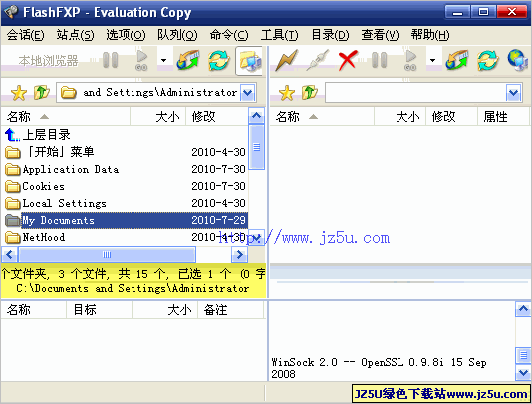Click the left pane pause button
The width and height of the screenshot is (532, 404).
tap(111, 60)
